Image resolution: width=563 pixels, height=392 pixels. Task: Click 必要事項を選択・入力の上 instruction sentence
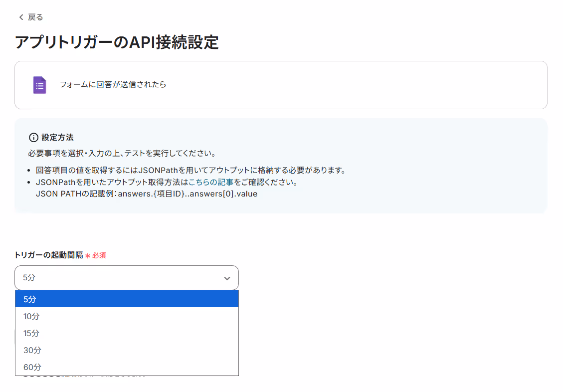tap(123, 153)
